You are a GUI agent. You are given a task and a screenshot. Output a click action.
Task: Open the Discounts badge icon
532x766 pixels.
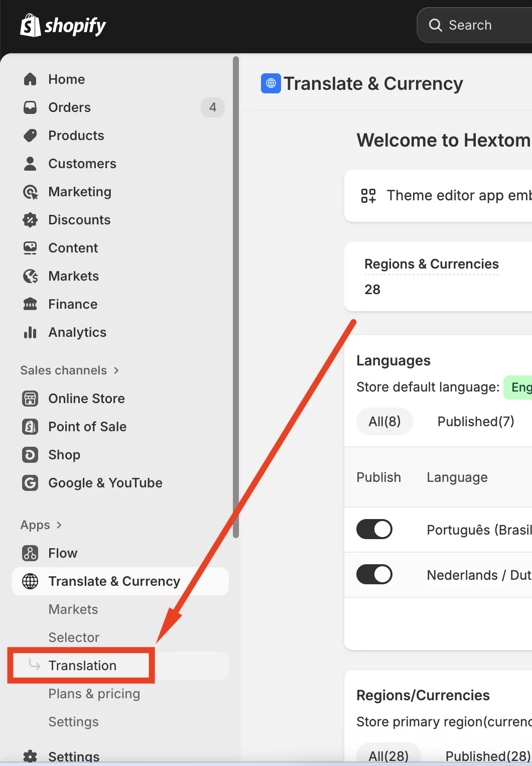point(30,220)
